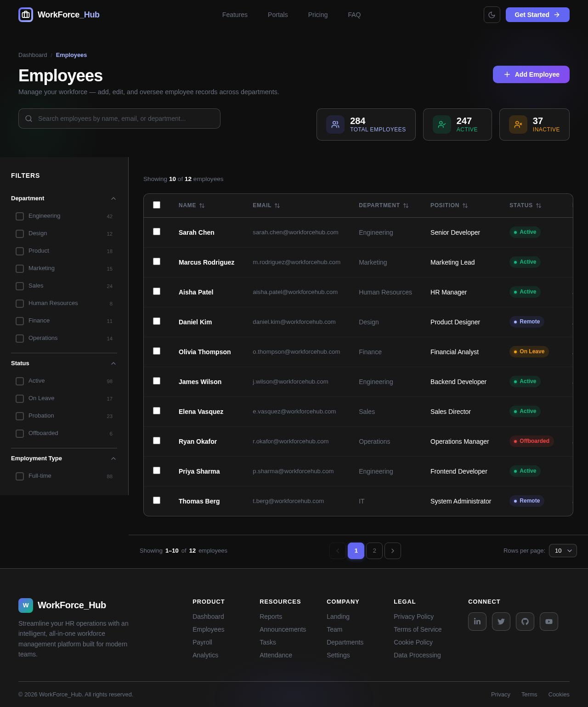This screenshot has height=707, width=588.
Task: Collapse the Status filter section
Action: point(113,363)
